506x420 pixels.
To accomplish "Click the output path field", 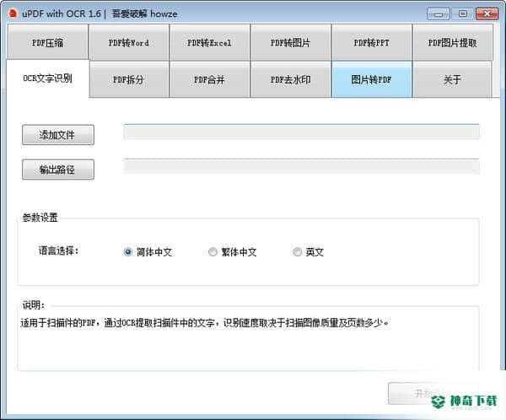I will pos(301,166).
